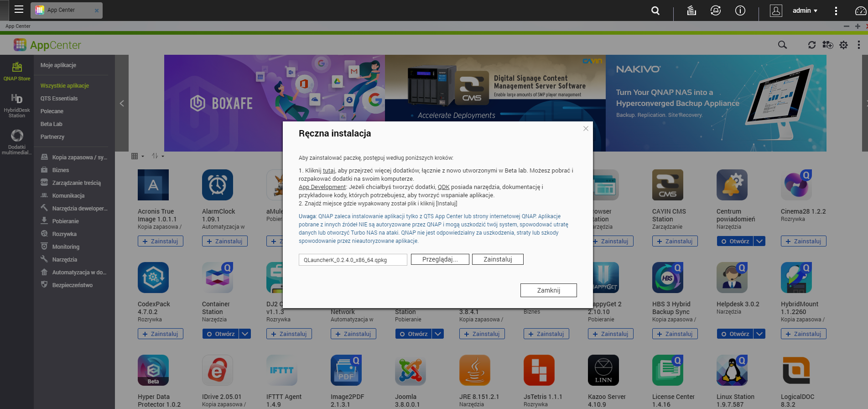Open the App Development link
The height and width of the screenshot is (409, 868).
pos(322,187)
